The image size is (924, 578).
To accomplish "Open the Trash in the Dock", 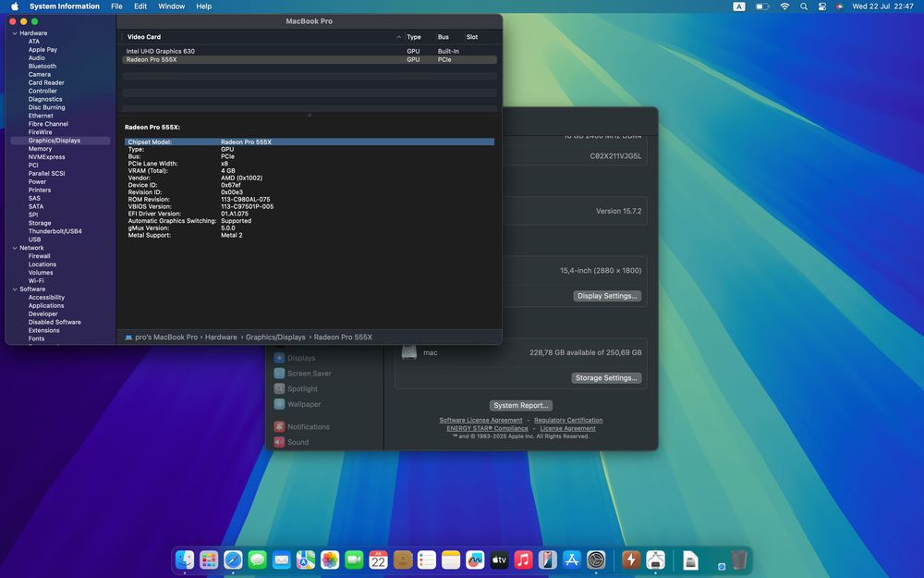I will pos(738,560).
